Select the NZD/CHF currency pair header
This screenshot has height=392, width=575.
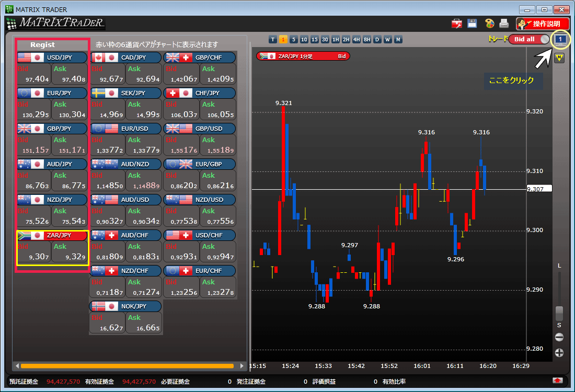126,271
